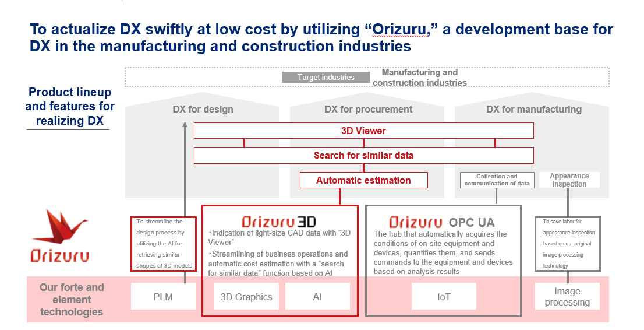Click 'The hub that automatically acquires' description
644x330 pixels.
443,252
